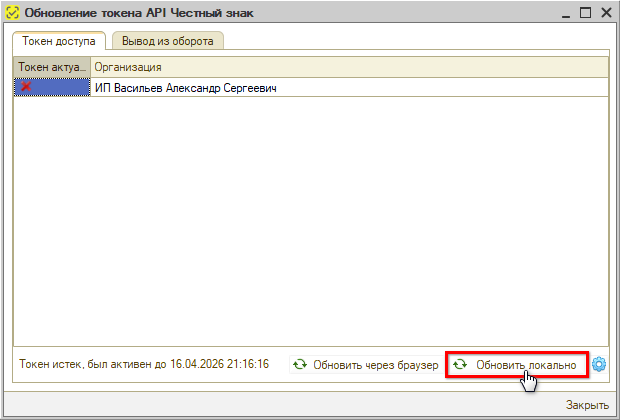Close the window with the title bar X
The image size is (620, 420).
coord(605,12)
